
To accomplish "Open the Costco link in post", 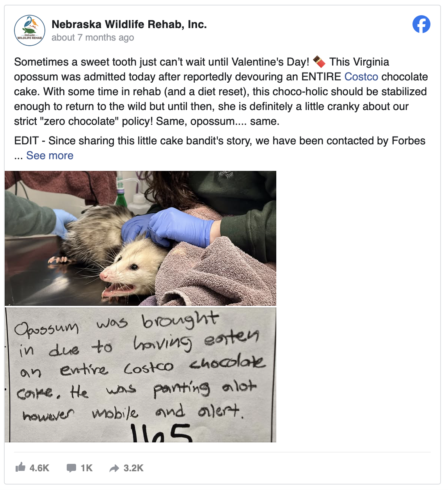I will point(361,76).
